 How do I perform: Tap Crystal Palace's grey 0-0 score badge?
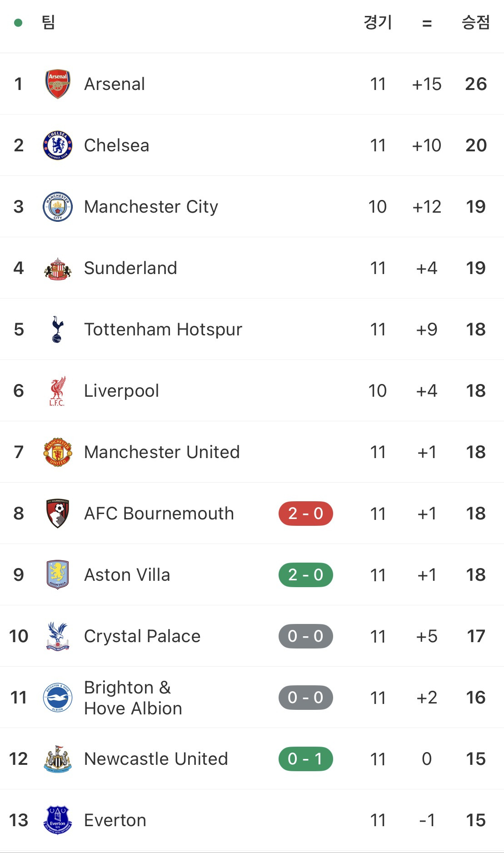305,636
